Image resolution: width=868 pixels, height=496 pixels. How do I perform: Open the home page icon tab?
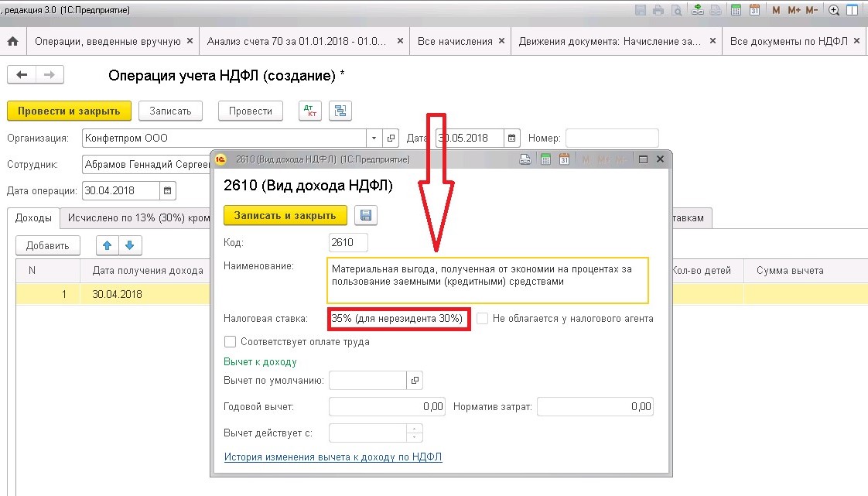[x=12, y=42]
